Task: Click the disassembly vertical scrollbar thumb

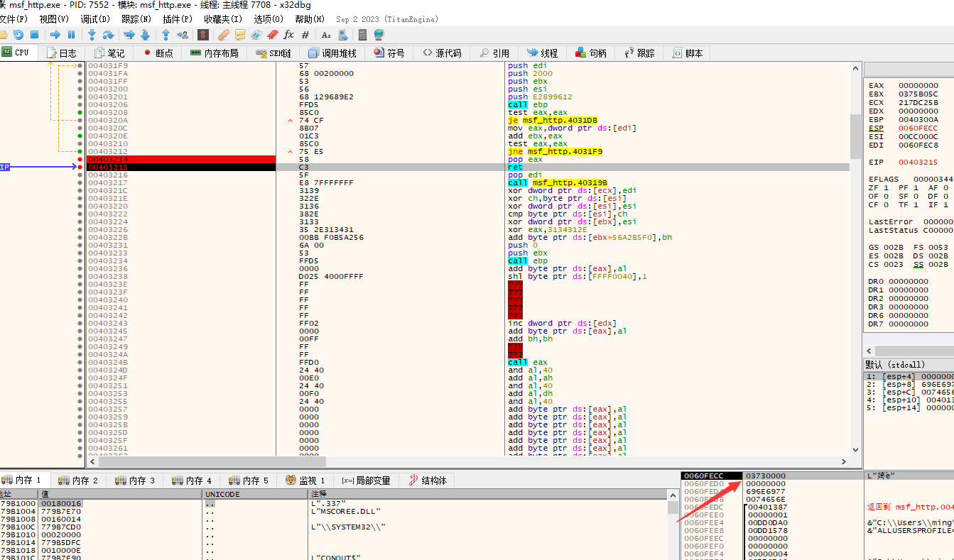Action: 855,136
